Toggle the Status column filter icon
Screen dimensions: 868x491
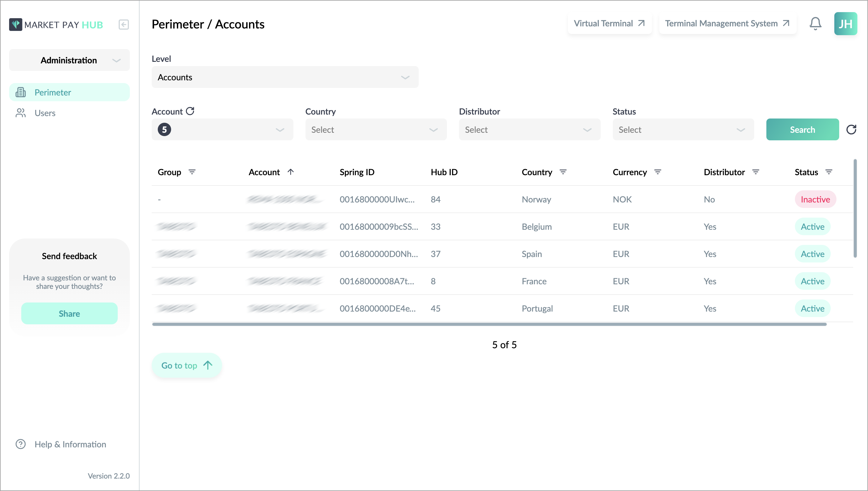click(x=829, y=172)
